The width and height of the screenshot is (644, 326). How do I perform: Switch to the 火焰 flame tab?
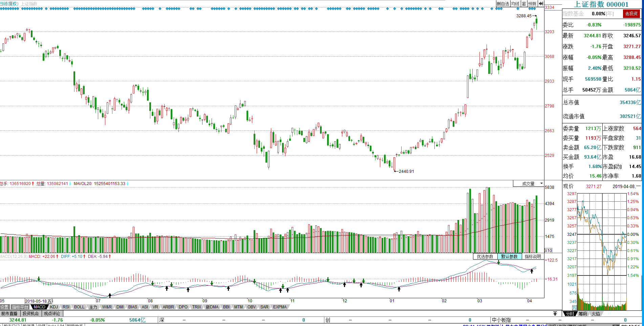[596, 314]
